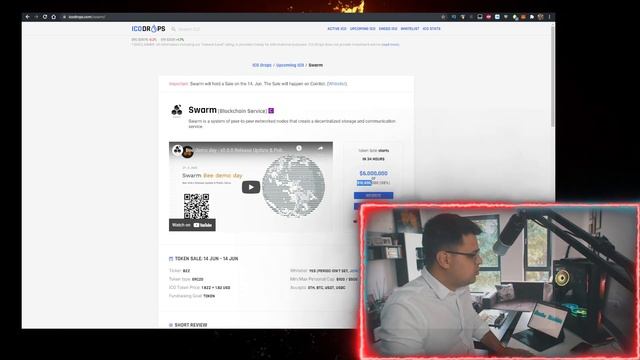The height and width of the screenshot is (360, 640).
Task: Click the blue Website button in sale panel
Action: pyautogui.click(x=373, y=196)
